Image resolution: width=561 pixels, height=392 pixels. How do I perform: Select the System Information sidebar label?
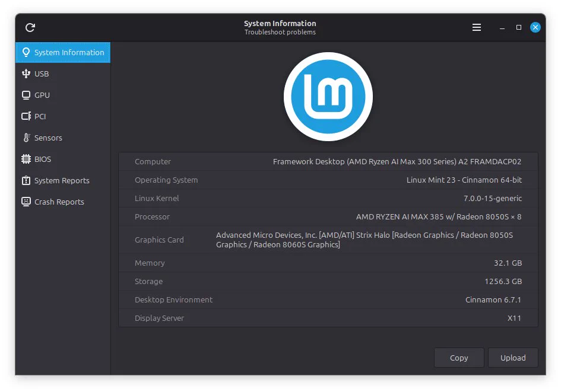[69, 53]
